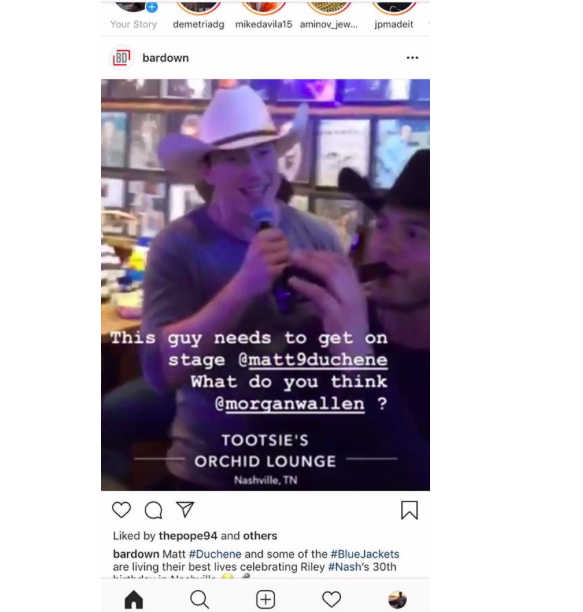Screen dimensions: 583x612
Task: Open the bardown profile avatar
Action: point(121,58)
